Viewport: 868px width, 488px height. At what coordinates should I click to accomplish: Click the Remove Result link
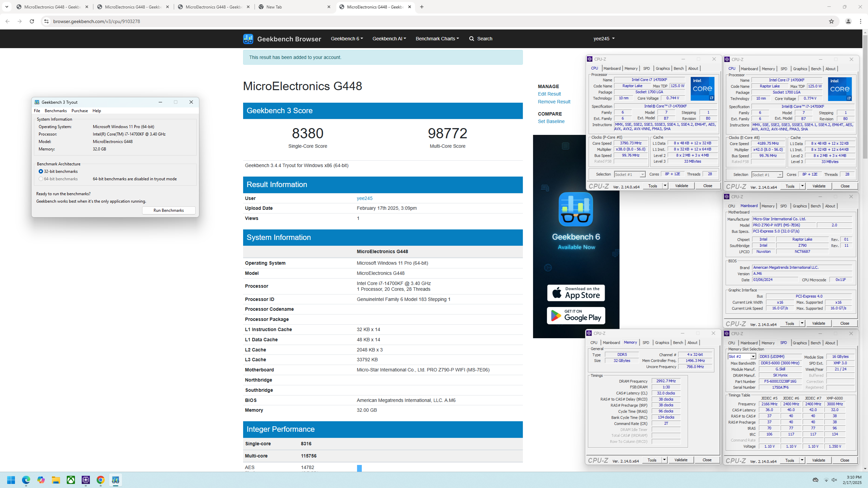[554, 102]
